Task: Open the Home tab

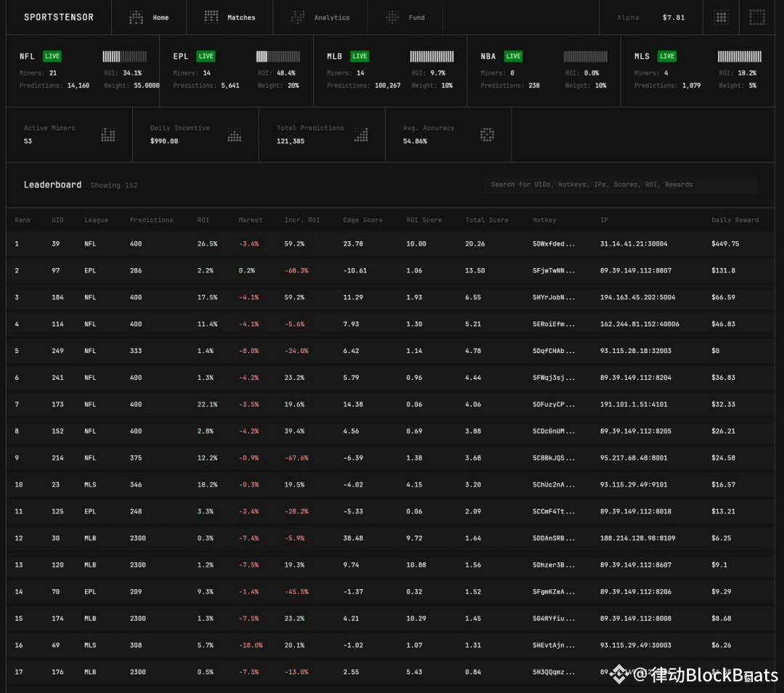Action: (149, 17)
